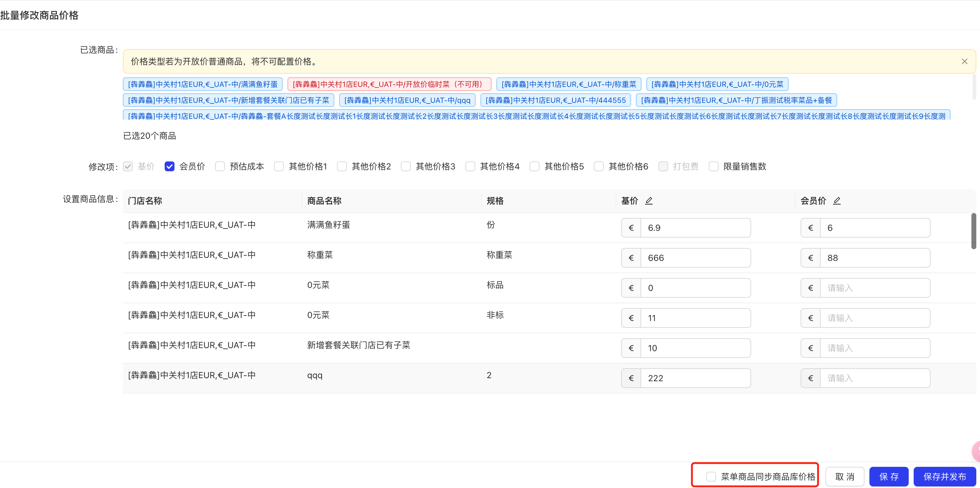Select the long 套餐A长度测试 product tag
Viewport: 980px width, 488px height.
coord(536,115)
